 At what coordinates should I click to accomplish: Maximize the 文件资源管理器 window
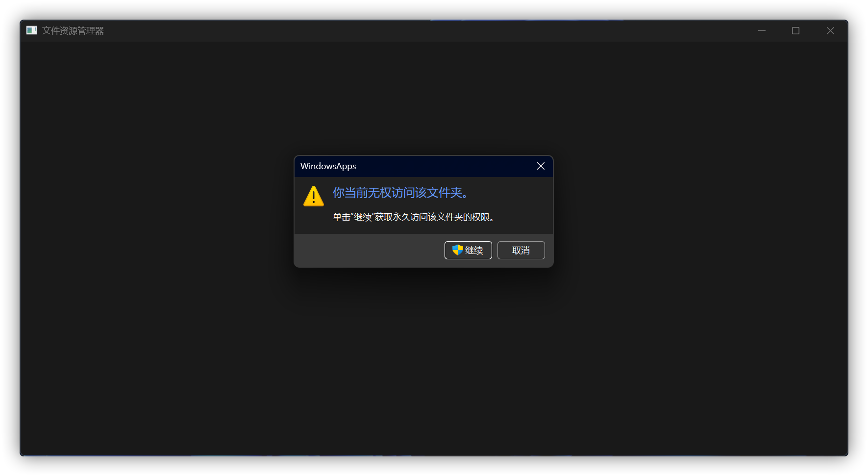(795, 30)
